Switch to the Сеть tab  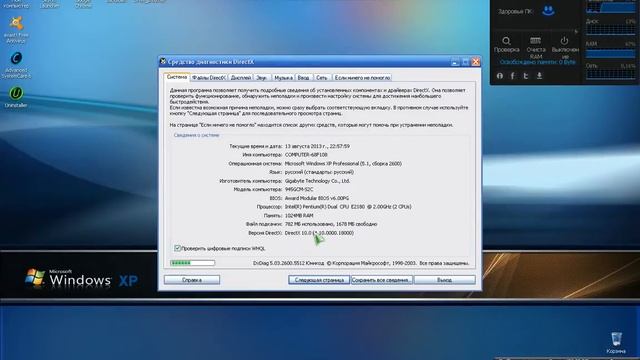322,78
